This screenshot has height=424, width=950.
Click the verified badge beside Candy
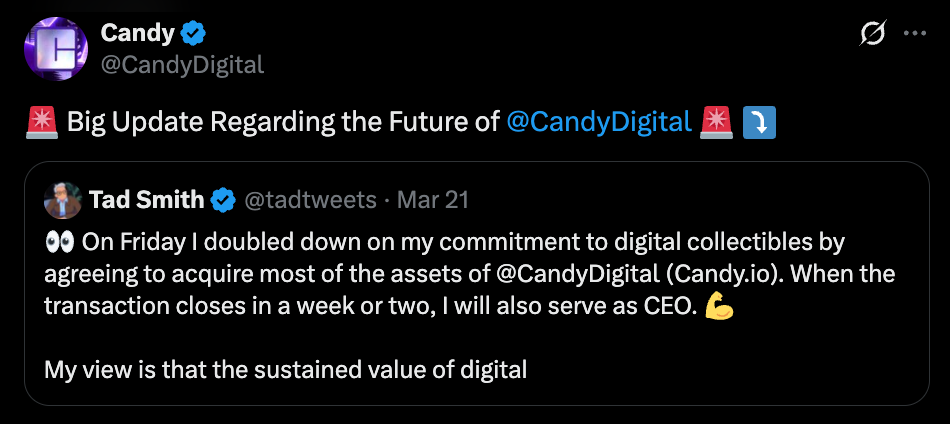pyautogui.click(x=193, y=34)
